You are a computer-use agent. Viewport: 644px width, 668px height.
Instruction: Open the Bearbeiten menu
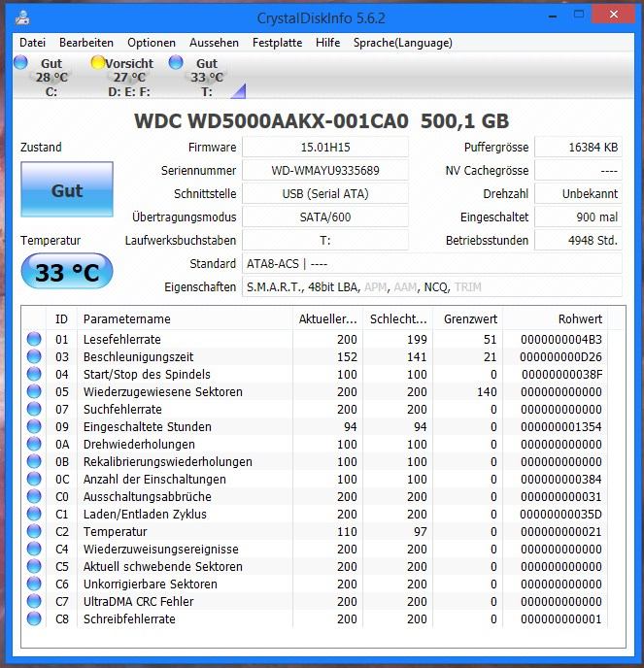tap(86, 43)
